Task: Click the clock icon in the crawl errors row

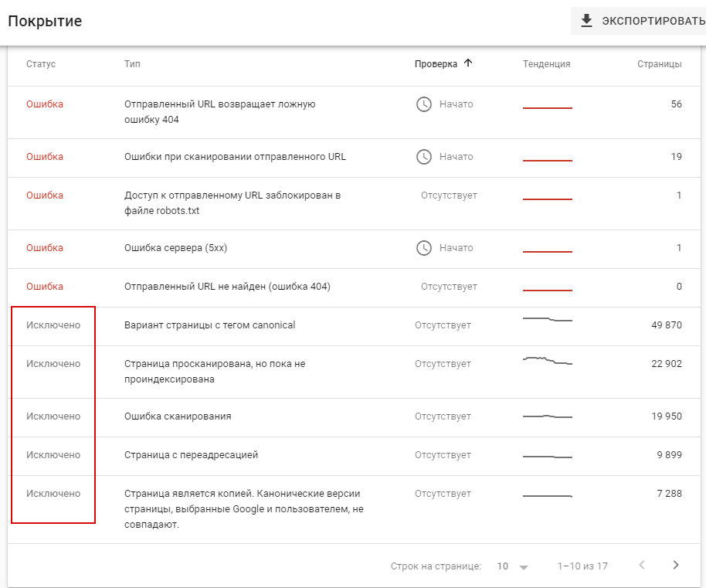Action: [x=424, y=157]
